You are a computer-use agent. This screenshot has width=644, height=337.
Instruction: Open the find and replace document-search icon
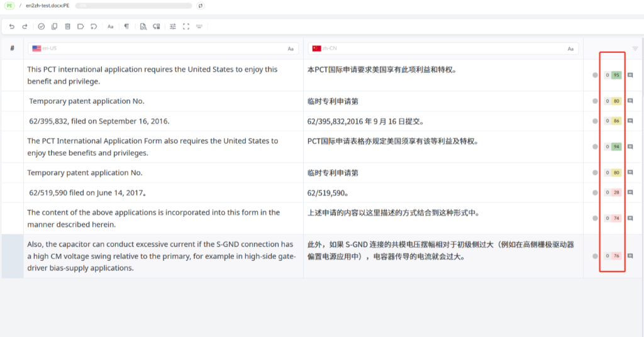coord(143,26)
